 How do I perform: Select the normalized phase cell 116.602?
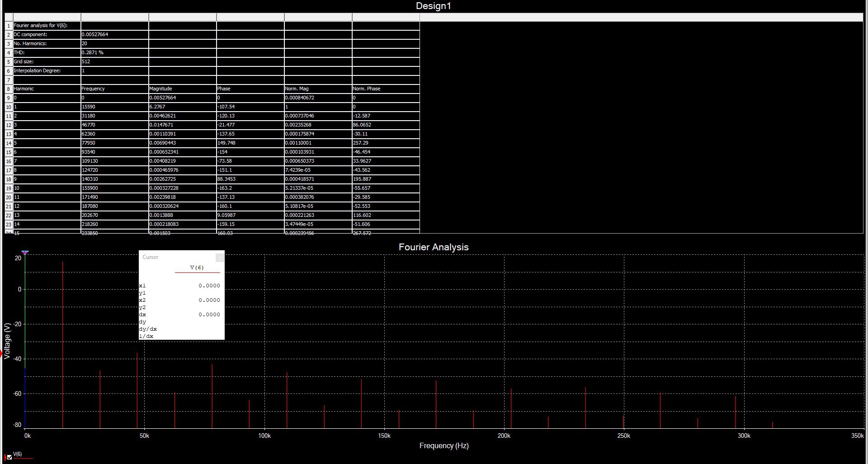(x=386, y=215)
